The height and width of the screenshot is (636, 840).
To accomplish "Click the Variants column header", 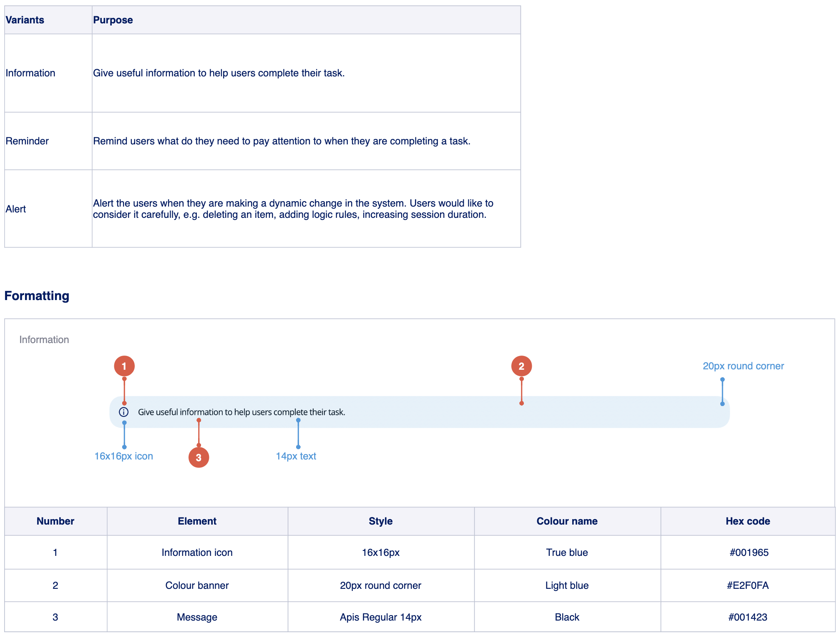I will [x=25, y=20].
